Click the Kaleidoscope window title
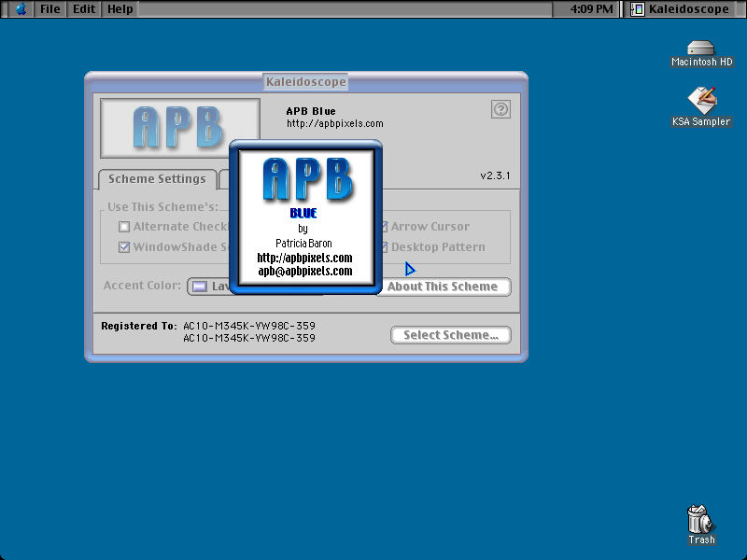Screen dimensions: 747x560 click(306, 81)
